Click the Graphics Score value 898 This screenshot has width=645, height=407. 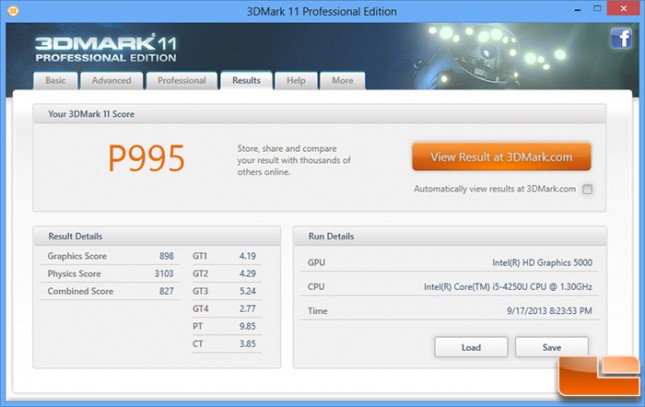click(x=167, y=256)
